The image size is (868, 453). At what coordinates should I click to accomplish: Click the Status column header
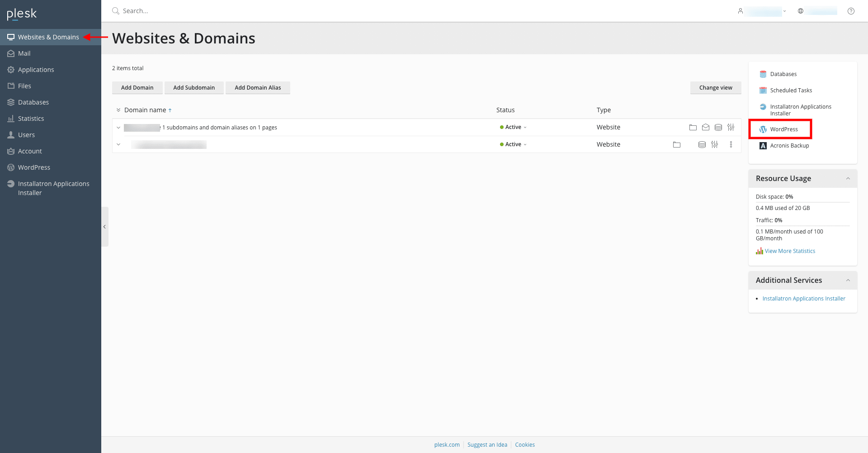pyautogui.click(x=505, y=110)
